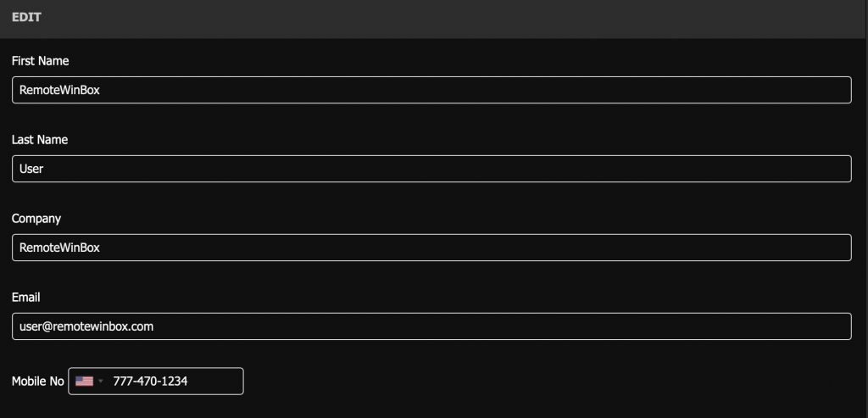Click the Email label
The width and height of the screenshot is (868, 418).
[x=26, y=298]
